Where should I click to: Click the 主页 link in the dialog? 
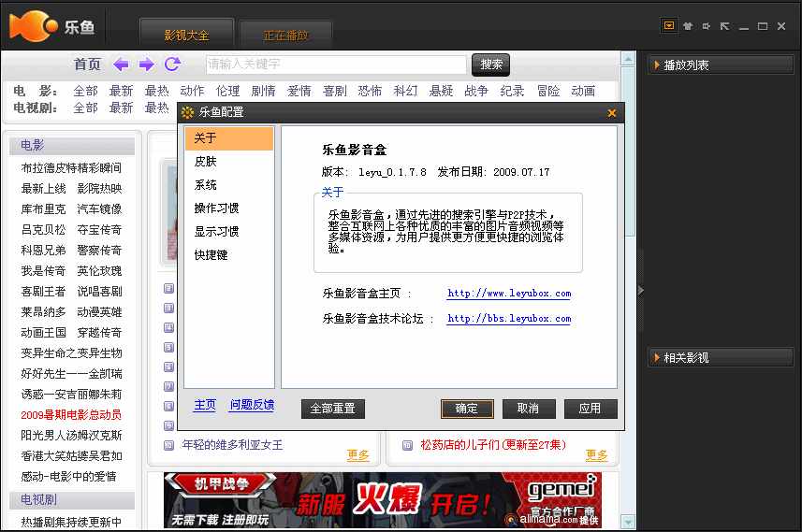pos(205,405)
